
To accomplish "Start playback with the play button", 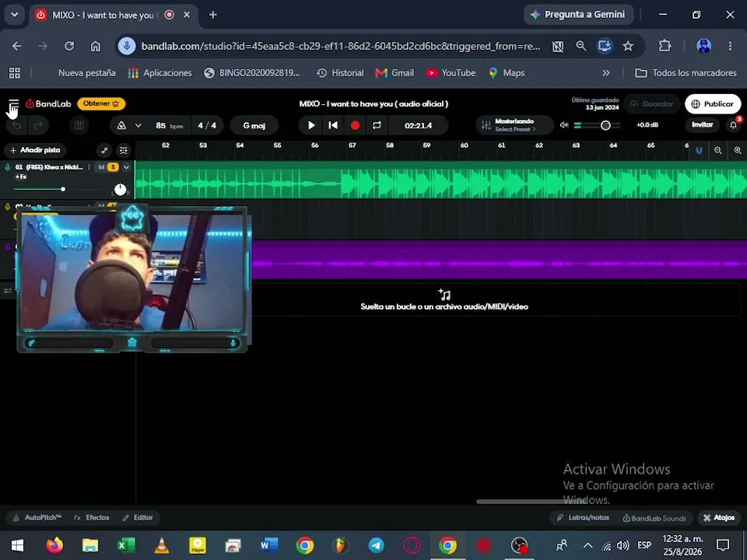I will [x=311, y=125].
